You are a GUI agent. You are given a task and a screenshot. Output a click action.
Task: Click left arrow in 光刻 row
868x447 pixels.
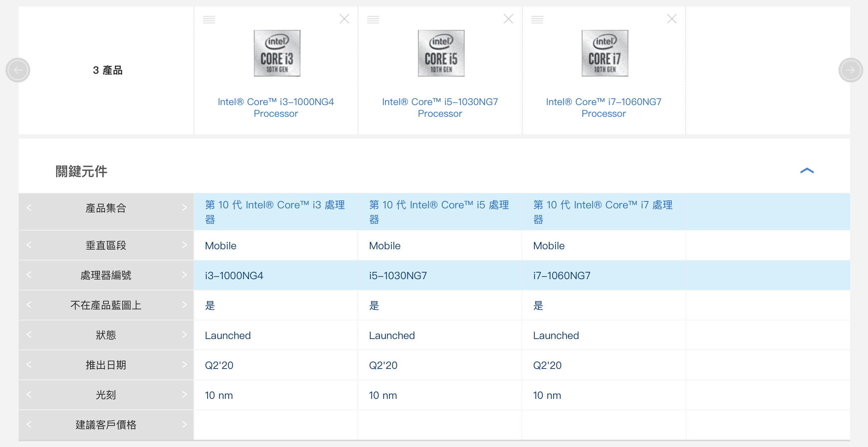(29, 394)
